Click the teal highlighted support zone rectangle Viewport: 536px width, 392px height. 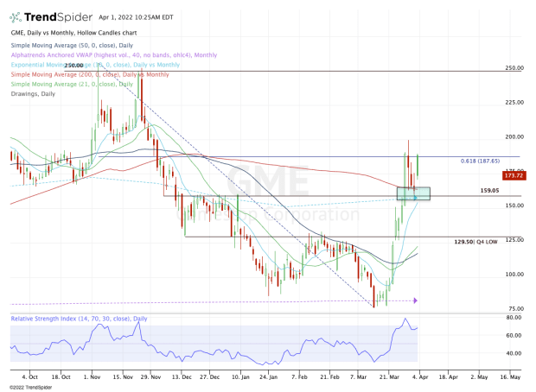[412, 193]
